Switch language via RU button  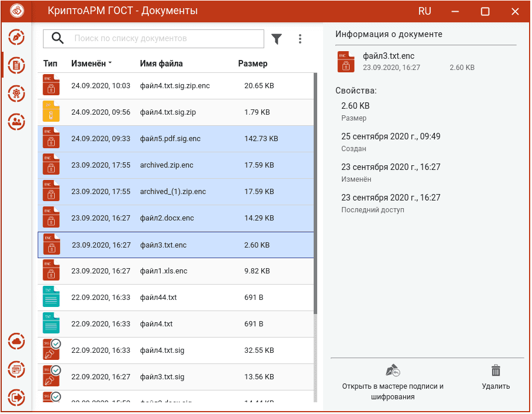424,11
